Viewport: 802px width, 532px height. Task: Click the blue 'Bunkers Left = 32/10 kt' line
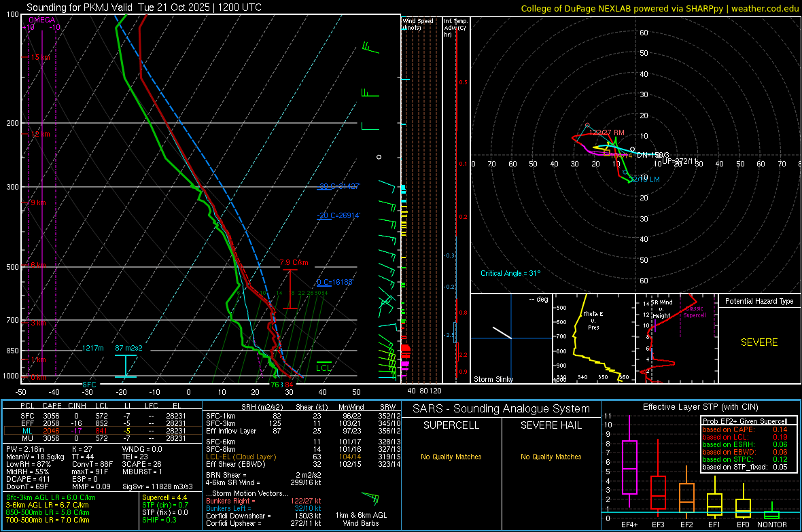[264, 508]
